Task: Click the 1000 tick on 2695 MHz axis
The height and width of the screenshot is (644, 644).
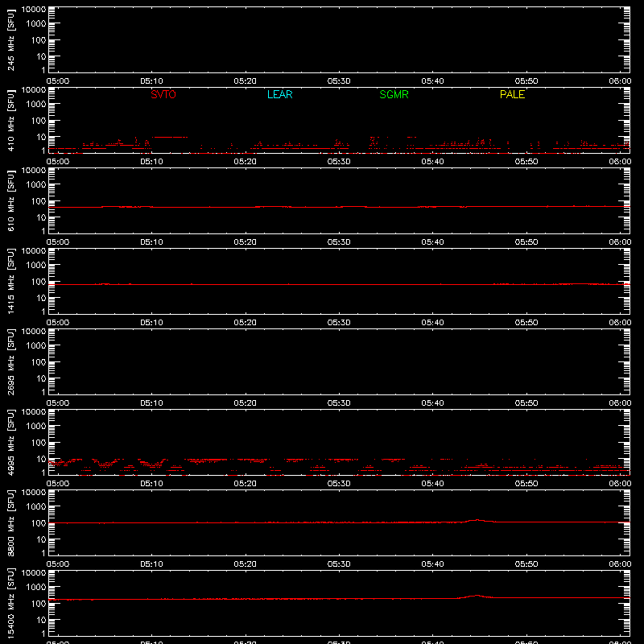Action: (36, 346)
